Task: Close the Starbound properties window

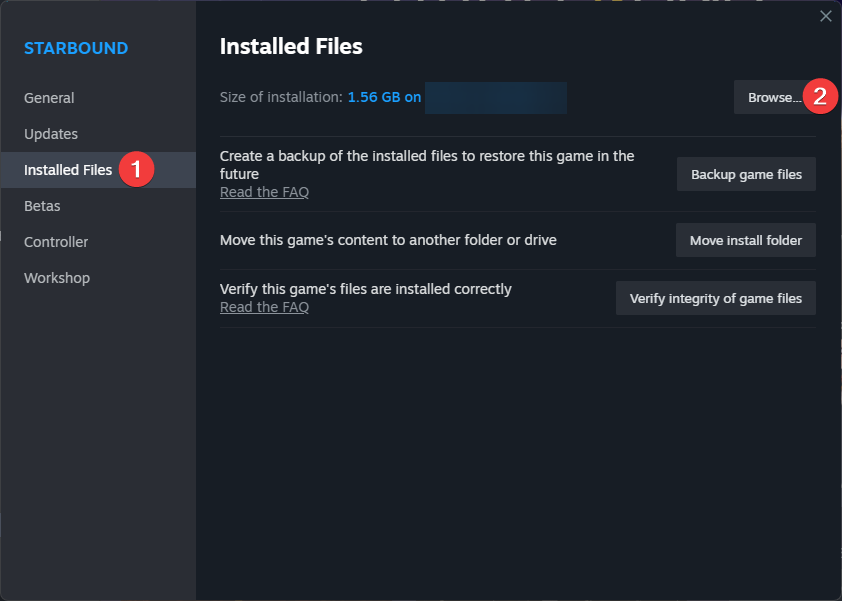Action: [x=825, y=16]
